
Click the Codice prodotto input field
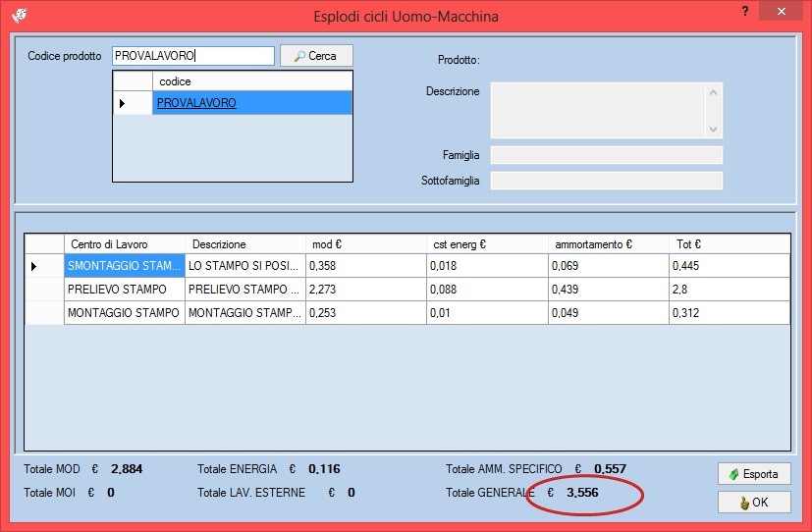(192, 56)
